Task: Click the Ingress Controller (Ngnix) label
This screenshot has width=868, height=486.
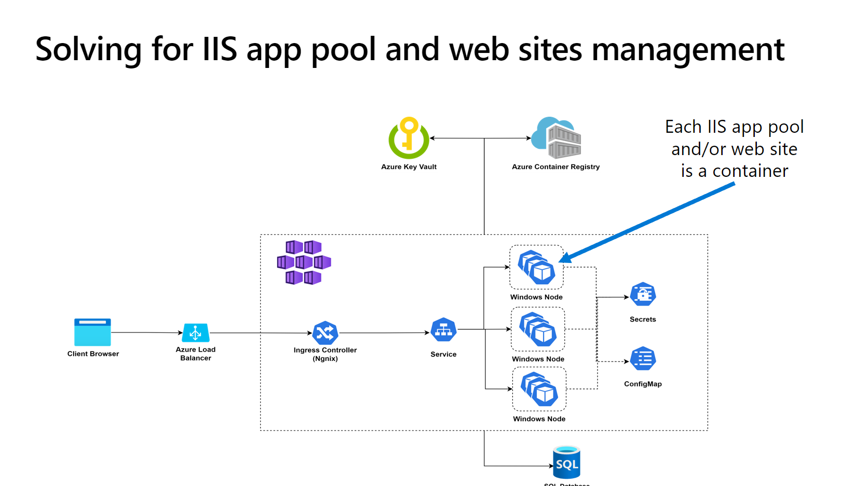Action: [325, 354]
